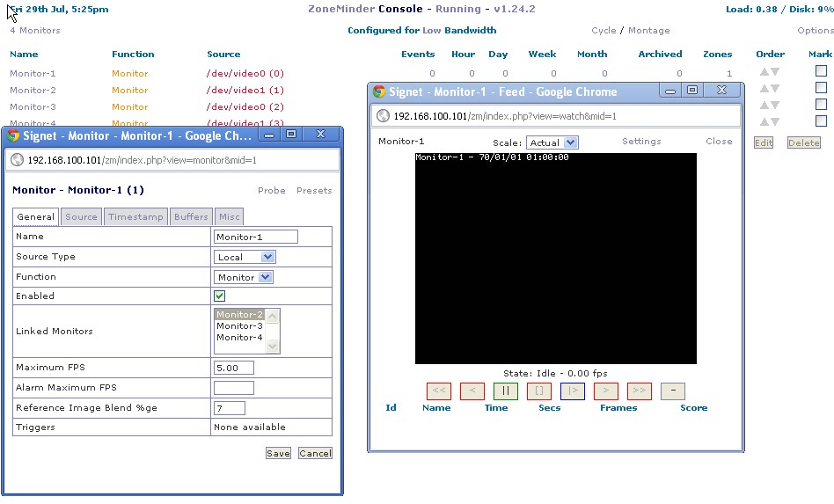Click globe icon in Feed address bar
The width and height of the screenshot is (834, 504).
coord(383,116)
